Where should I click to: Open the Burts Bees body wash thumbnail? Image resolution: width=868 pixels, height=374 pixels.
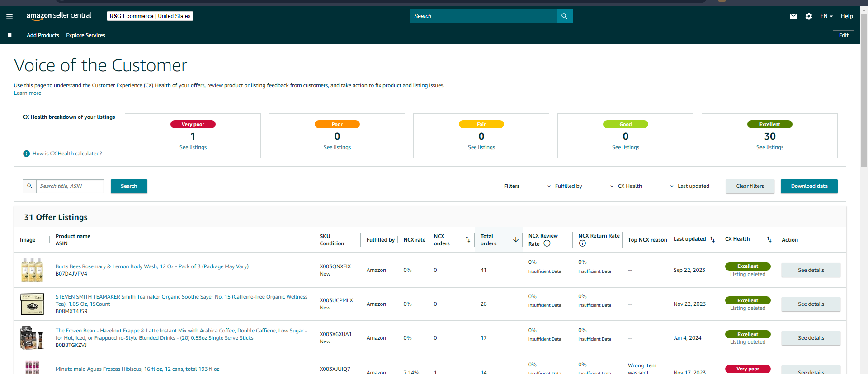point(32,270)
